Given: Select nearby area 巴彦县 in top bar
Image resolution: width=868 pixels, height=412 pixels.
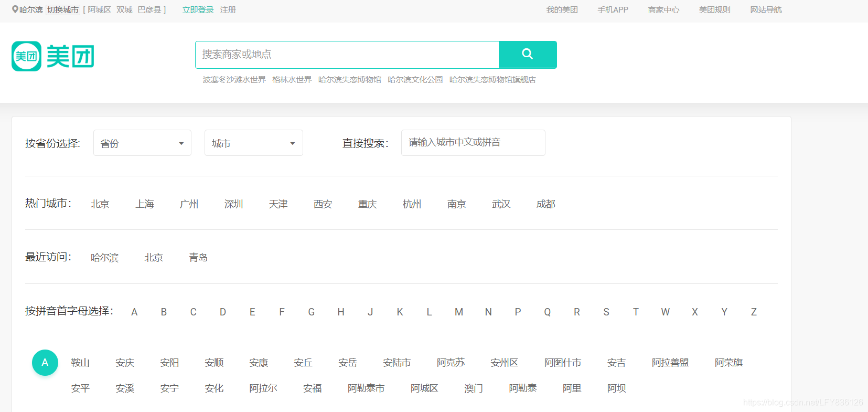Looking at the screenshot, I should [149, 9].
